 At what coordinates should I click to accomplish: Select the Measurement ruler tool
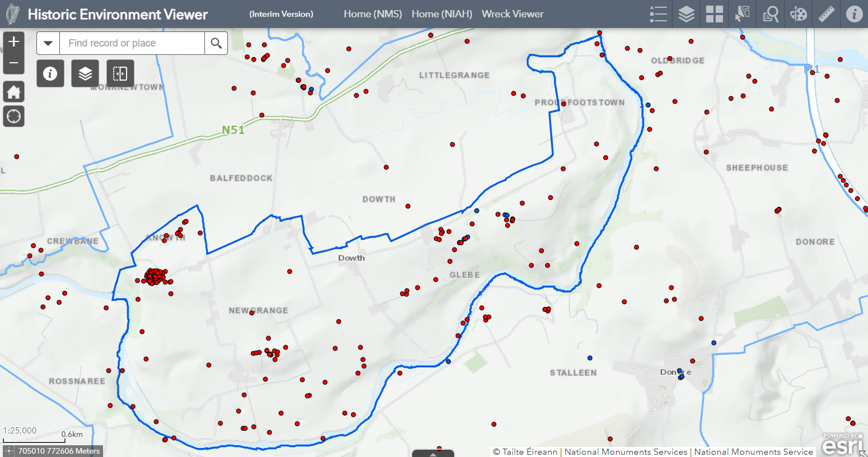825,13
